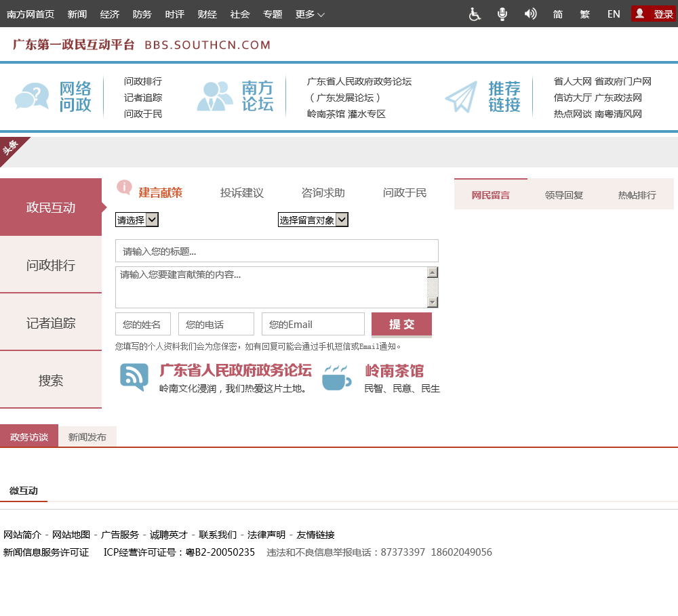Switch to Simplified Chinese 简
Screen dimensions: 678x616
[x=558, y=14]
